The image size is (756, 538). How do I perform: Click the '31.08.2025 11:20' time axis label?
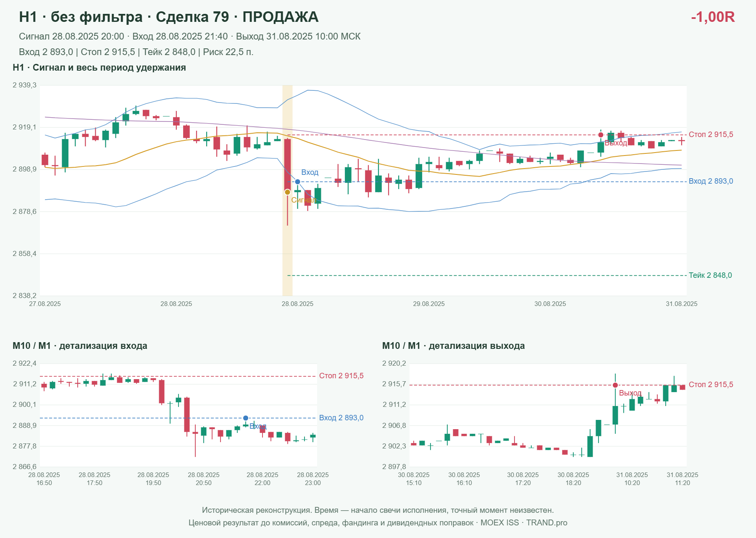[x=682, y=479]
